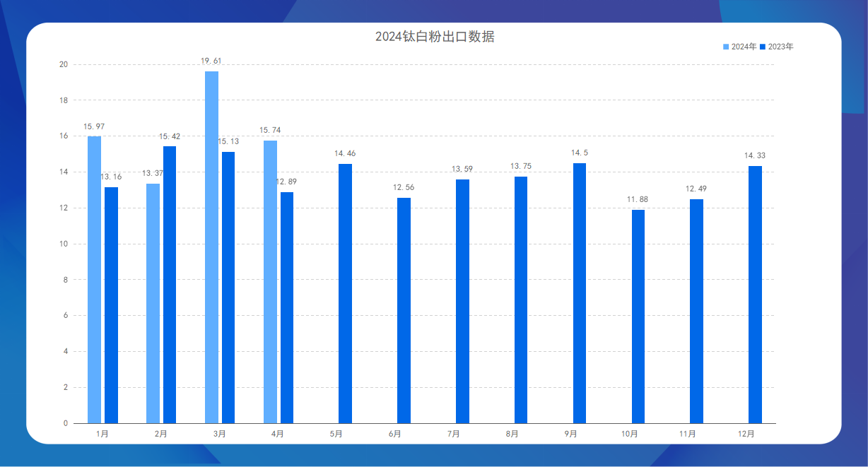Click the 20 value on the y-axis
This screenshot has width=868, height=467.
[64, 64]
